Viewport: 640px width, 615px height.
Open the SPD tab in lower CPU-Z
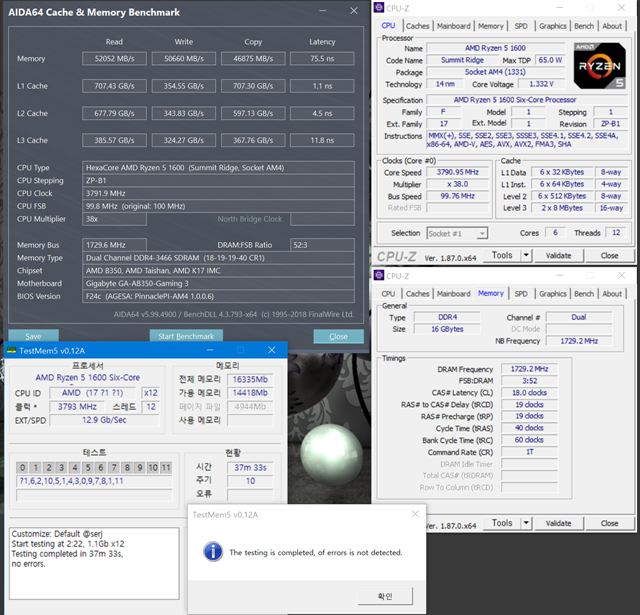521,294
